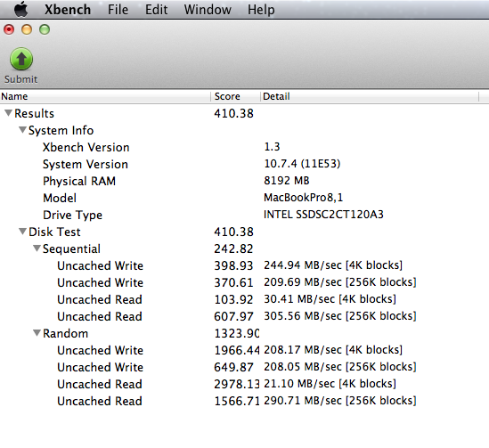The height and width of the screenshot is (448, 489).
Task: Click detail 290.71 MB/sec [256K blocks]
Action: coord(340,401)
